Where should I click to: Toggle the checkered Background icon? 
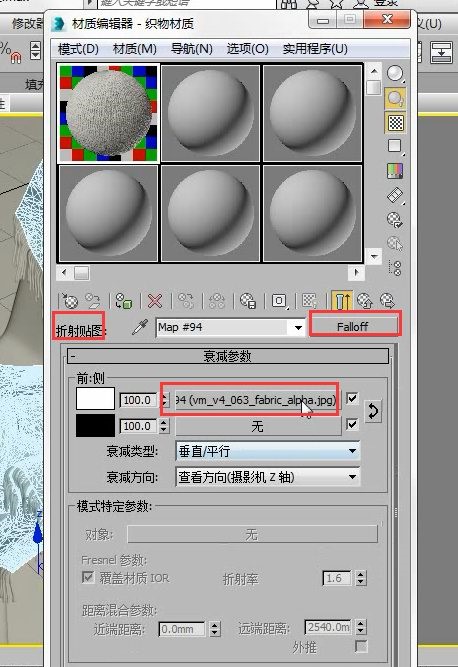pos(395,123)
